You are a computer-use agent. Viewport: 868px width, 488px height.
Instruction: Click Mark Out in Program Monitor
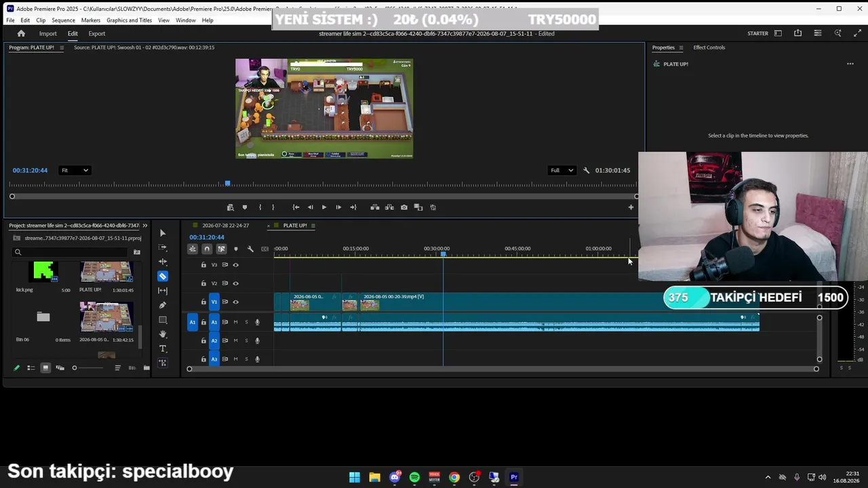click(273, 207)
